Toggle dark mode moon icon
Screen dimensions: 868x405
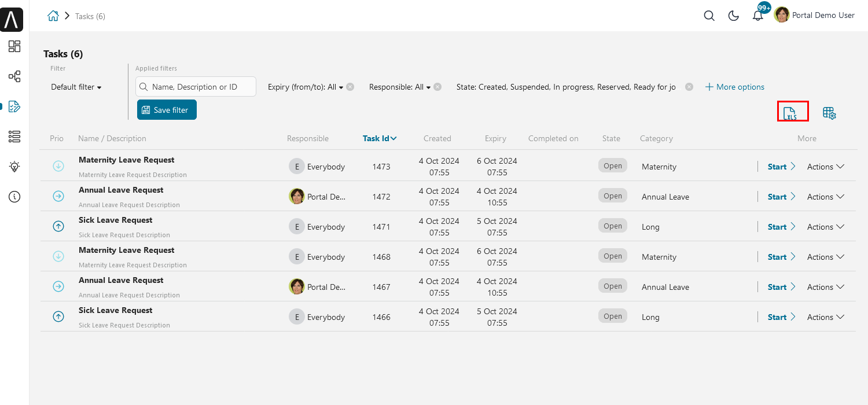[x=733, y=16]
